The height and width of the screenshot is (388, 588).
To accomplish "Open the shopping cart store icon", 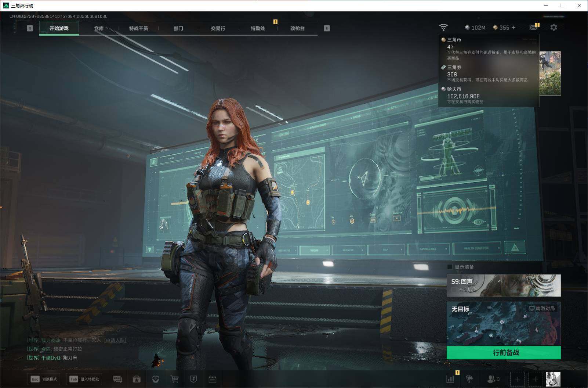I will coord(175,379).
